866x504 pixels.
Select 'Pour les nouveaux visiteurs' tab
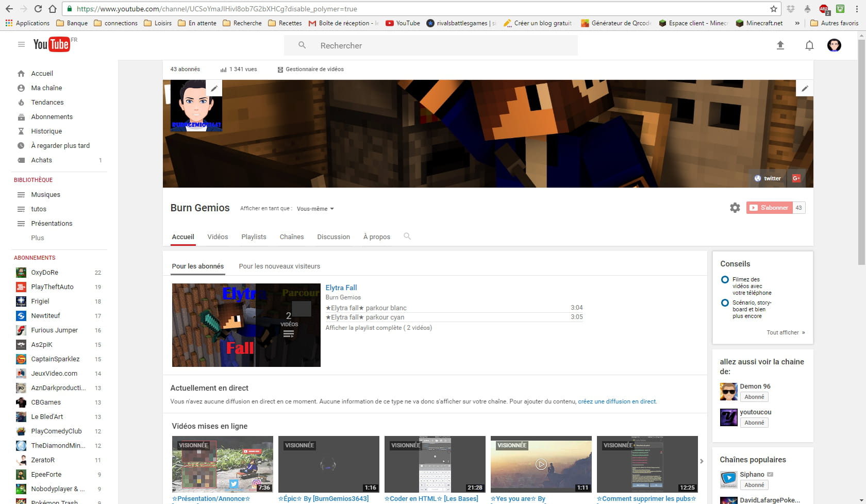tap(279, 266)
